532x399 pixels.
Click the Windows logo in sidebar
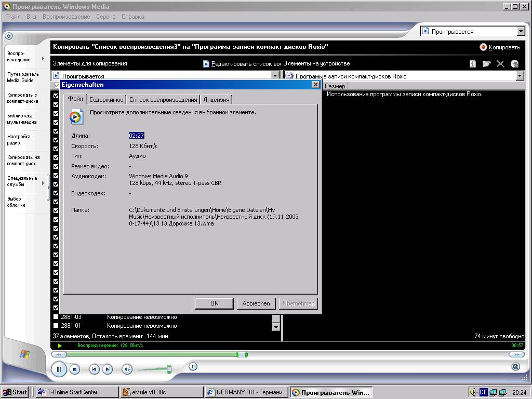(x=24, y=354)
